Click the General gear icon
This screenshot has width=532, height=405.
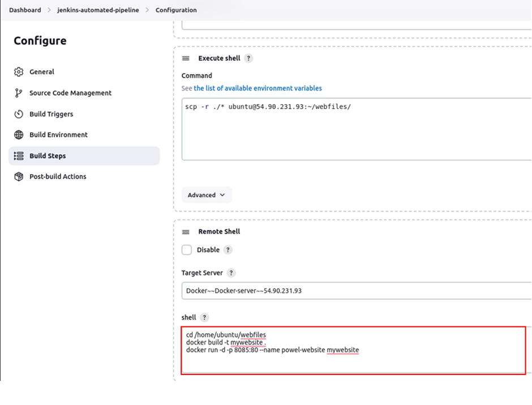tap(19, 72)
